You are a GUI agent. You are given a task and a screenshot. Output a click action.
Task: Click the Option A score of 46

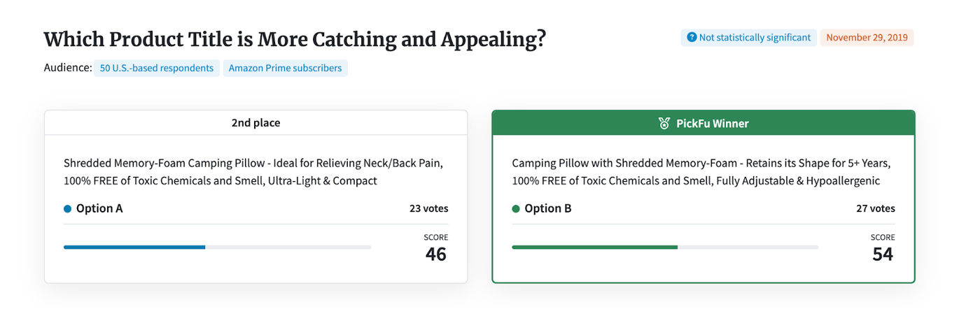coord(435,254)
